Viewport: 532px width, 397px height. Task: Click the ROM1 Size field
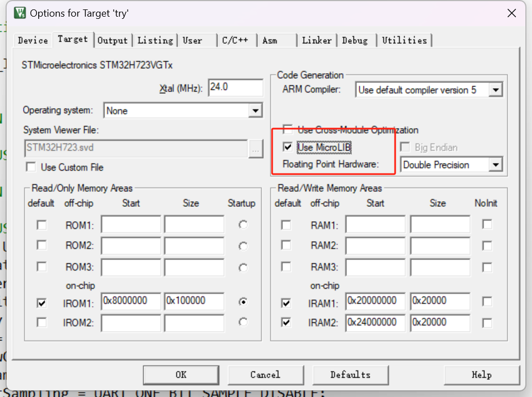194,224
